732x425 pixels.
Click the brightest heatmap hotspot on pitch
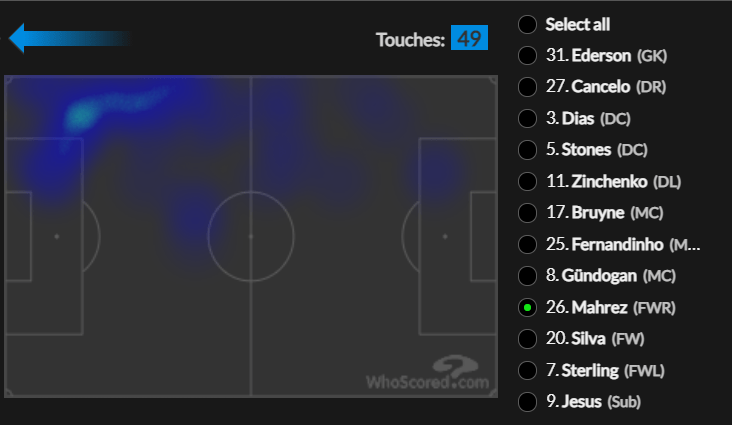[78, 117]
